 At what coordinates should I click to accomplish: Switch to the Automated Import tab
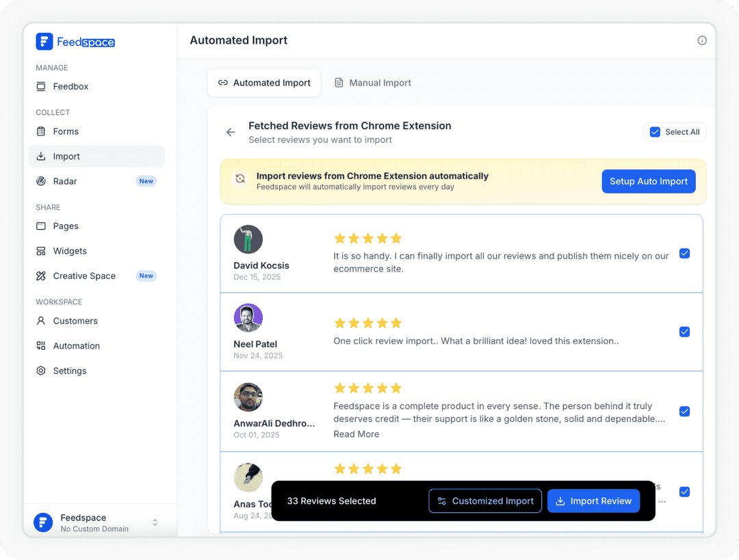coord(264,83)
